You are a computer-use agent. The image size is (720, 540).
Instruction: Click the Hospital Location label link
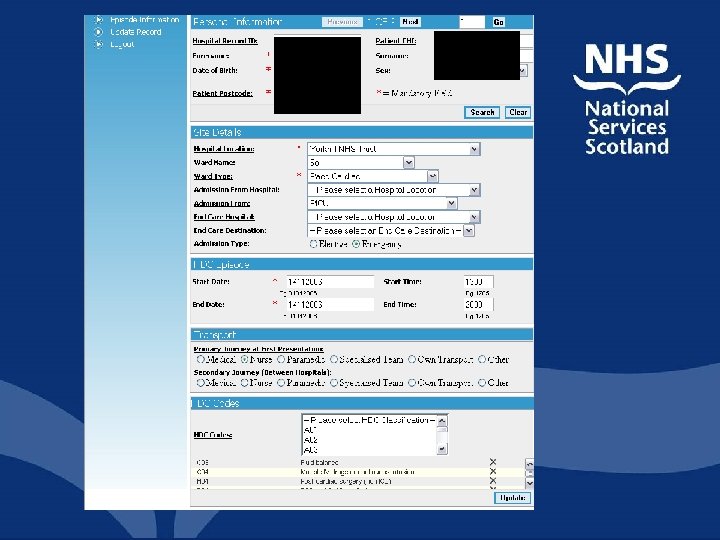click(224, 149)
